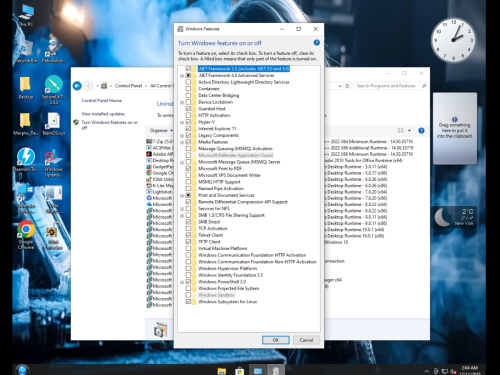The height and width of the screenshot is (375, 500).
Task: Open the View installed updates link
Action: point(103,114)
